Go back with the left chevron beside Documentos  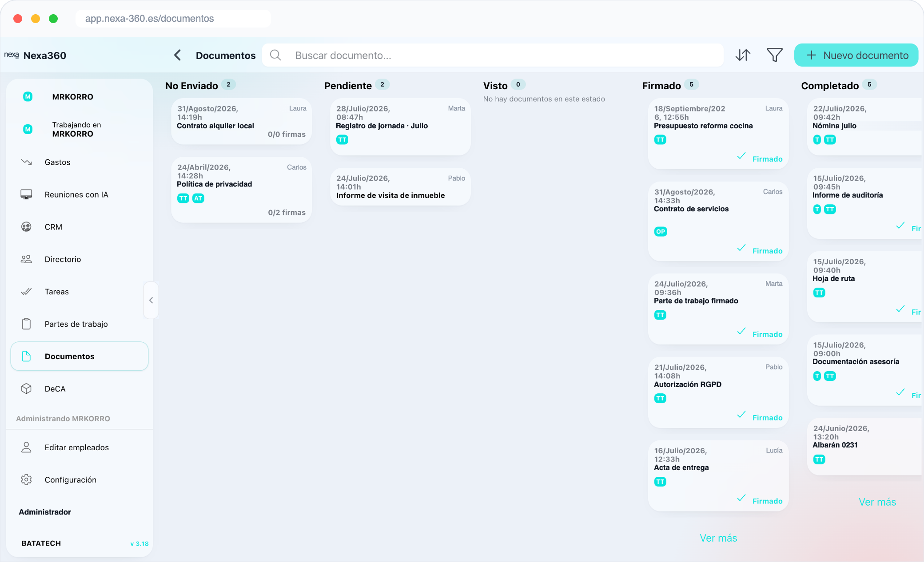coord(177,55)
